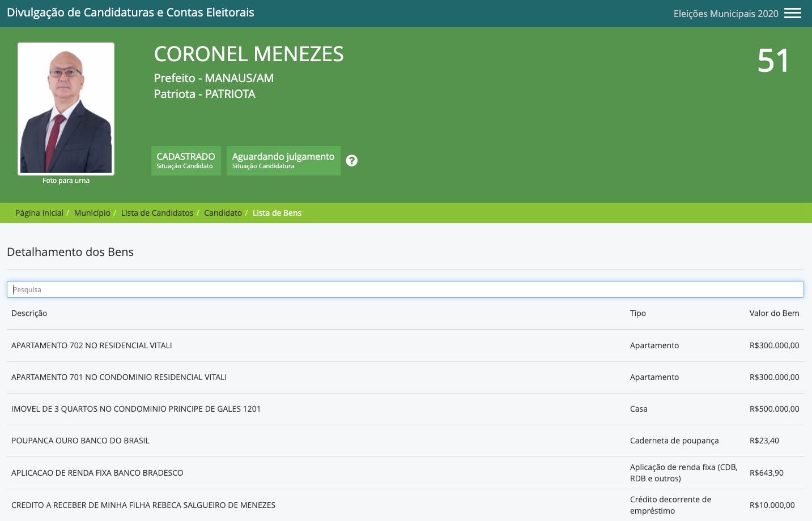This screenshot has width=812, height=521.
Task: Click the question mark help icon
Action: click(x=352, y=161)
